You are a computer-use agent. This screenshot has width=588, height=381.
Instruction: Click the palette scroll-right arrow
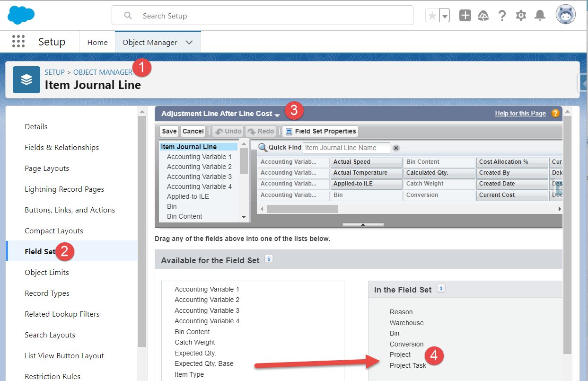pos(560,209)
